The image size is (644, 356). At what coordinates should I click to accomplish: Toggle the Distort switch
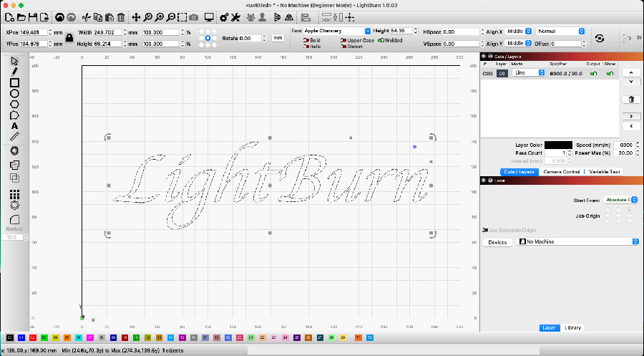pos(343,47)
